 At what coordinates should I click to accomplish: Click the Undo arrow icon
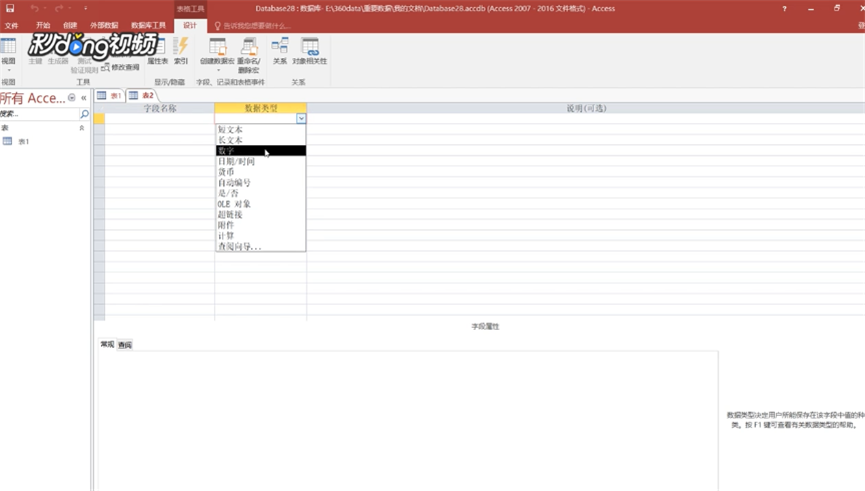click(34, 8)
